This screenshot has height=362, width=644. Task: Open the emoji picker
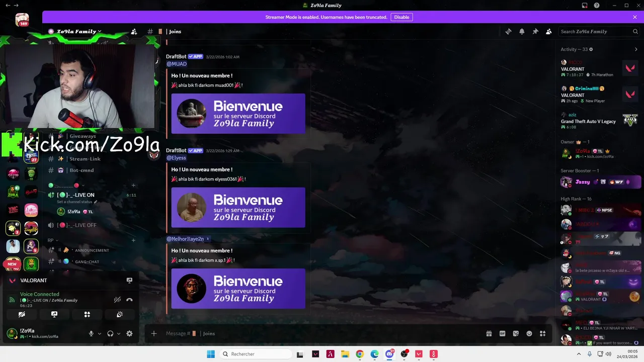click(529, 333)
